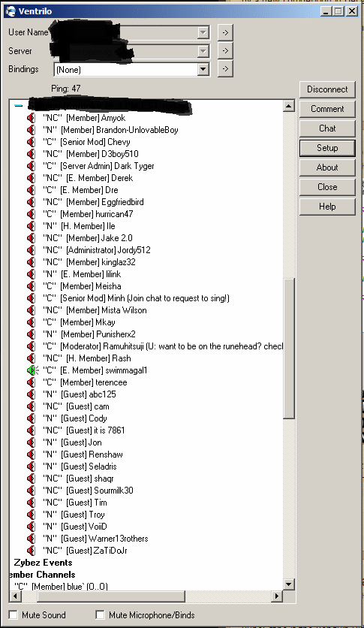Open the Comment dialog
This screenshot has width=364, height=628.
(x=327, y=109)
